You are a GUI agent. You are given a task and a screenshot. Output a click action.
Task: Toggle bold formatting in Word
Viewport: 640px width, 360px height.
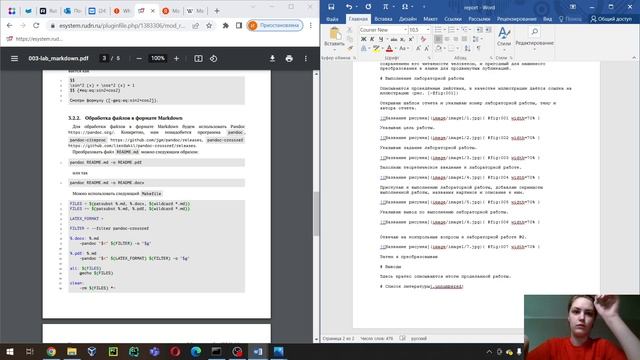click(x=363, y=39)
